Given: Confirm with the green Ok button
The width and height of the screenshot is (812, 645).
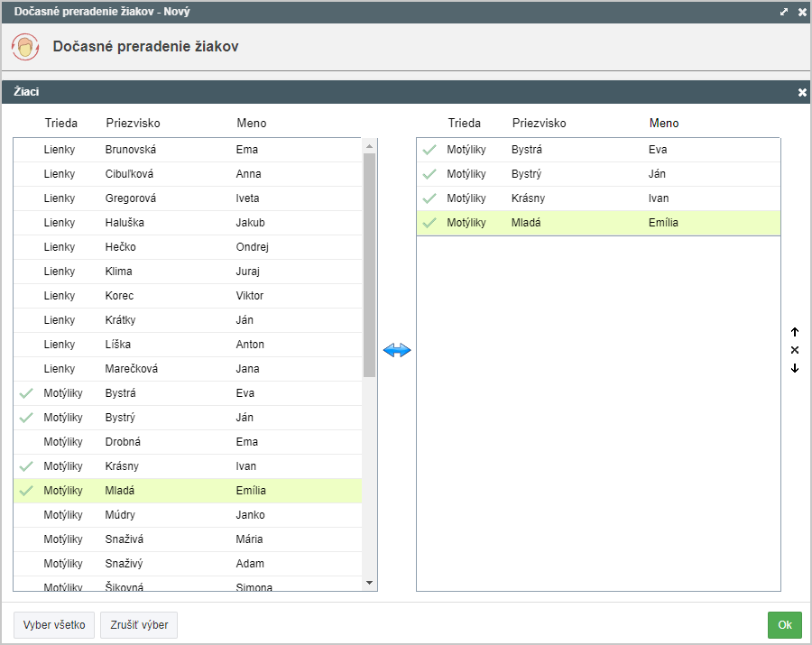Looking at the screenshot, I should coord(785,625).
